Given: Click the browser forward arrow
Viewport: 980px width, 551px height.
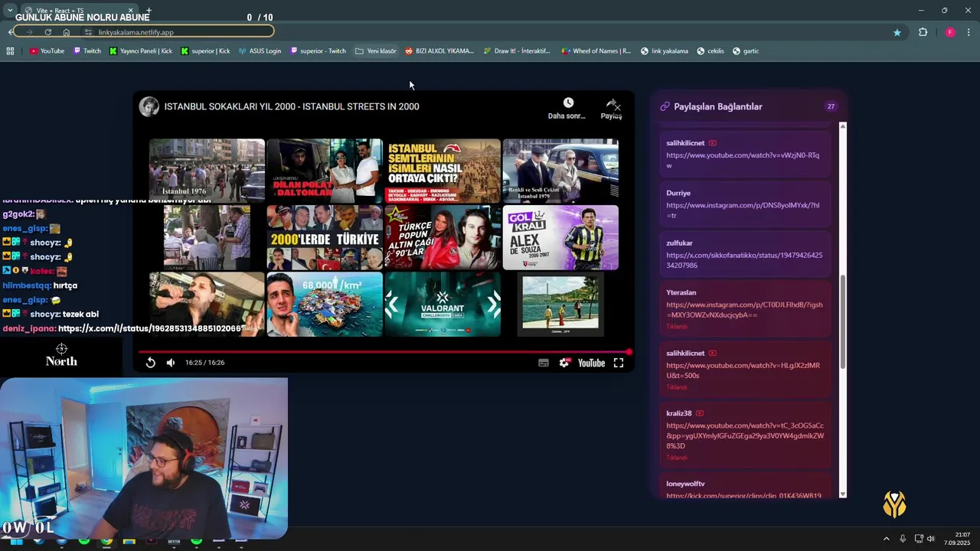Looking at the screenshot, I should point(29,32).
